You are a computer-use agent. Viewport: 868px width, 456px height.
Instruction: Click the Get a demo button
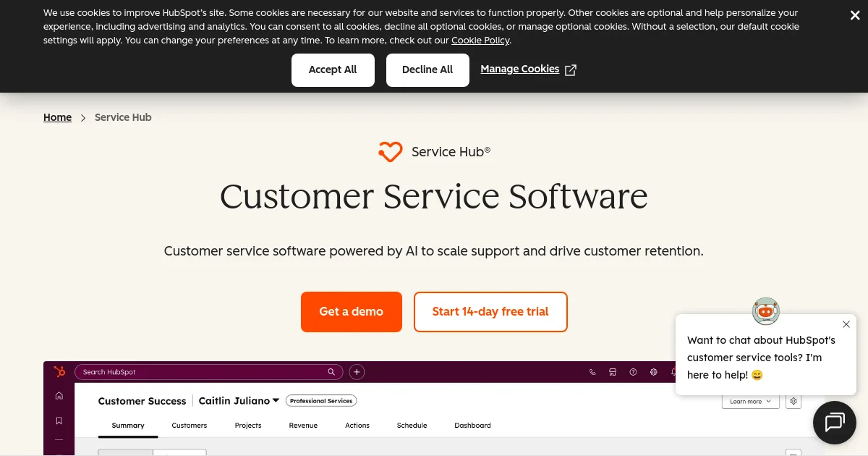point(352,312)
